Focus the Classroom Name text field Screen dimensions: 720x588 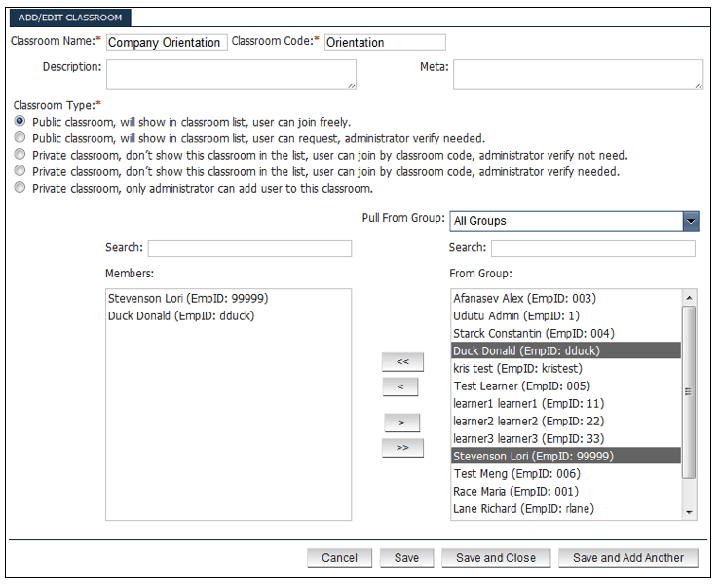coord(166,43)
